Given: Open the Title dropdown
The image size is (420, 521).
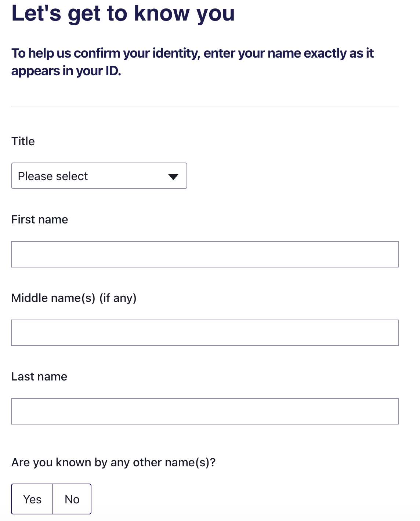Looking at the screenshot, I should click(x=99, y=176).
